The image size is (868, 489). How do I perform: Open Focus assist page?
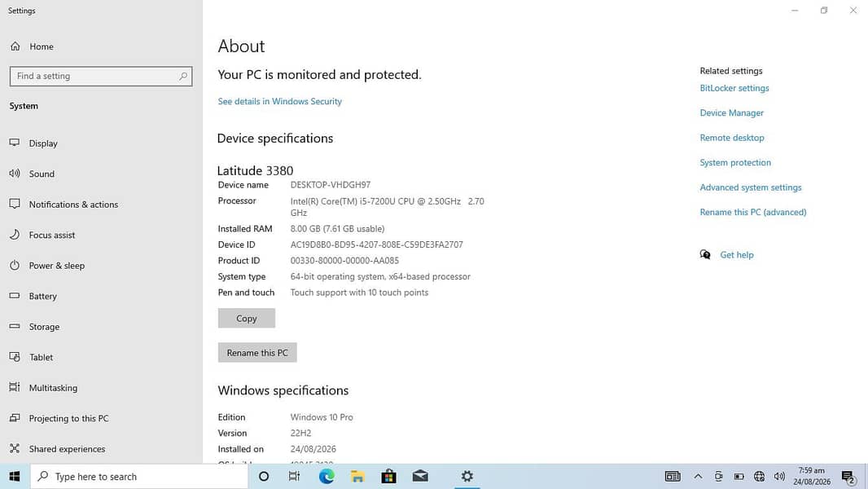[52, 235]
